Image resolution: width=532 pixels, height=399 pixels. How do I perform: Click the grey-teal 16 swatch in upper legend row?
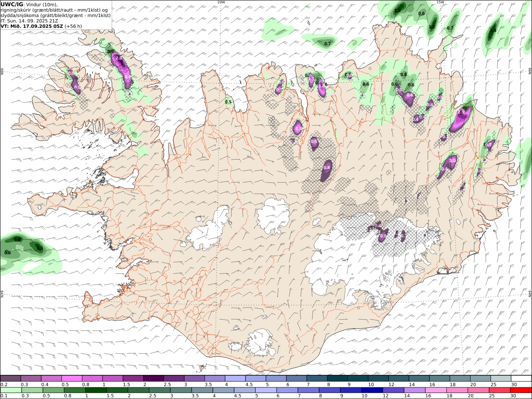(440, 379)
